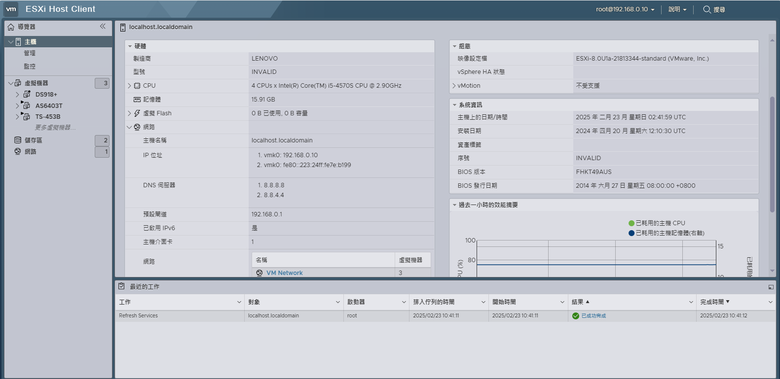Expand the DS918+ tree node

(17, 94)
